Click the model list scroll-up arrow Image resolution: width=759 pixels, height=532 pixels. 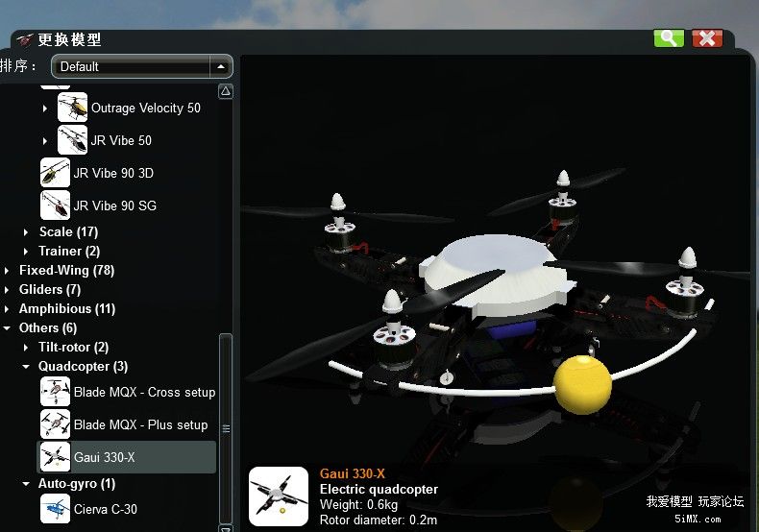pos(226,91)
